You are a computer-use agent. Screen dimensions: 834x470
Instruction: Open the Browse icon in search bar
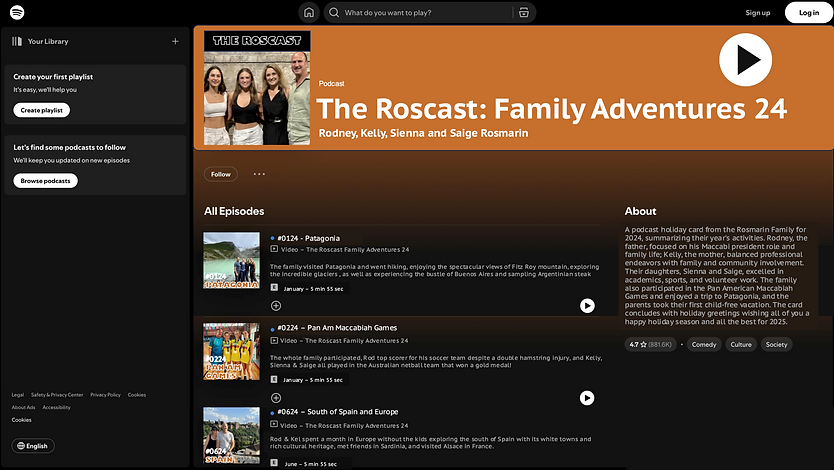click(x=524, y=12)
